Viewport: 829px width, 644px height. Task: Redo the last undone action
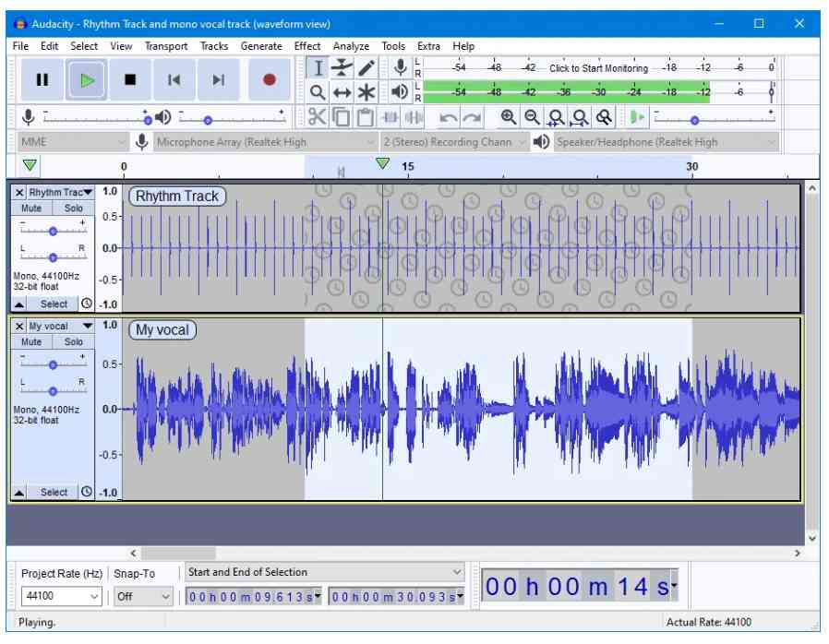[x=472, y=117]
